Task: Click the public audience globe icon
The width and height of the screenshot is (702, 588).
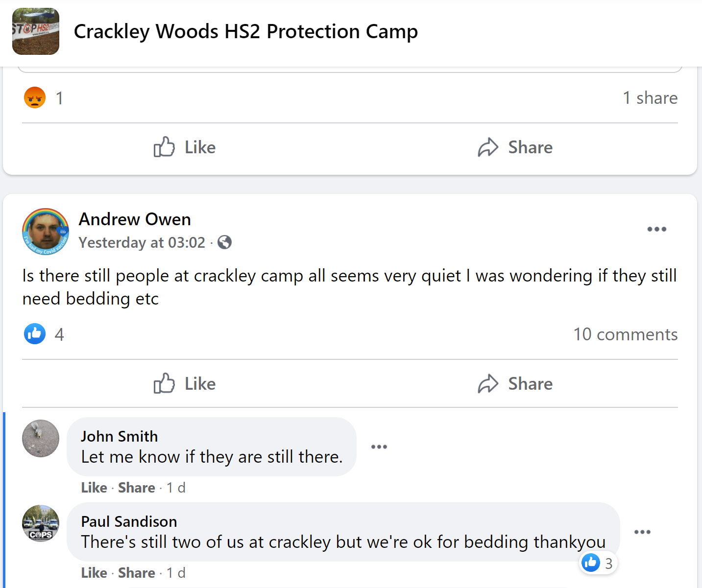Action: pyautogui.click(x=225, y=242)
